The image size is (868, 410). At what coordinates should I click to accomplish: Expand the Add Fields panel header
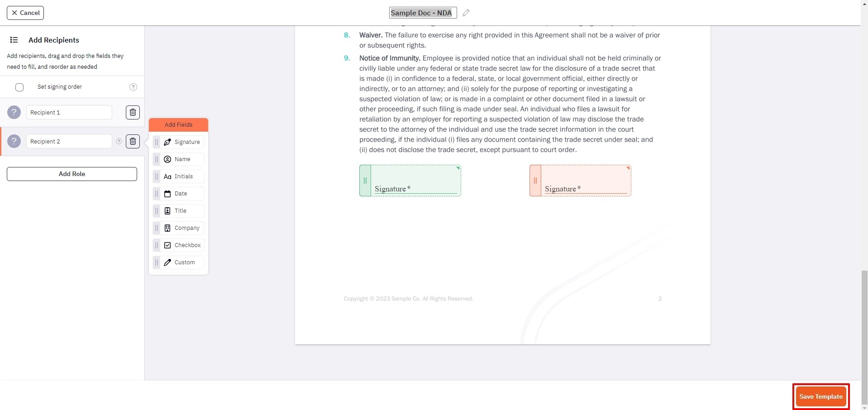(178, 124)
